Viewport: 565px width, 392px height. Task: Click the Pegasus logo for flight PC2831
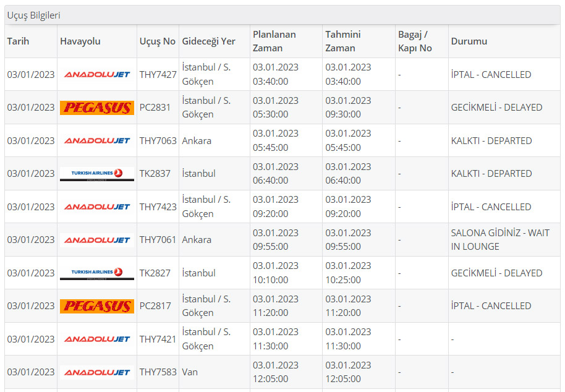point(97,108)
